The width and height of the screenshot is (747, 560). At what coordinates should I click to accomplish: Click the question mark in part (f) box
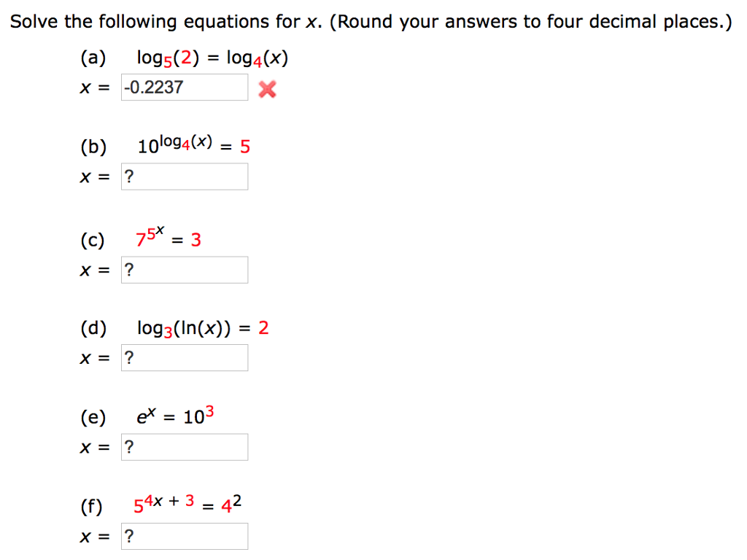coord(130,536)
